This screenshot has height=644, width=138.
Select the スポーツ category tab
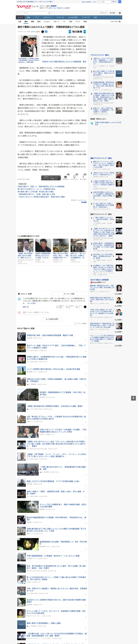56,21
